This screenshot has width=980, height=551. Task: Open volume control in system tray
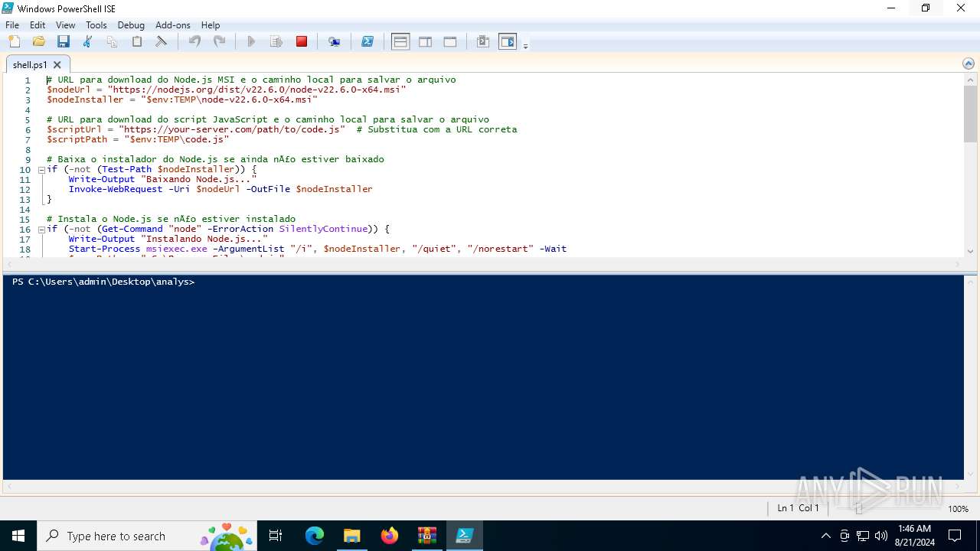(x=880, y=536)
